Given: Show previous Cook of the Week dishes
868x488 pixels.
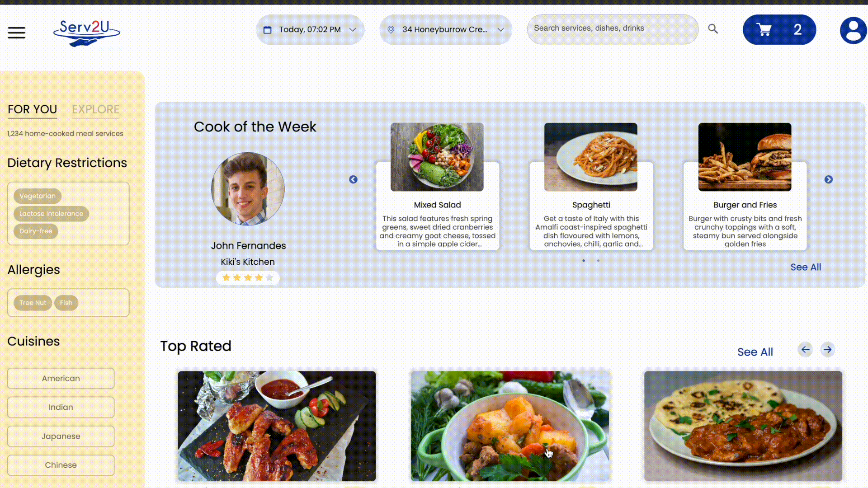Looking at the screenshot, I should click(x=353, y=179).
